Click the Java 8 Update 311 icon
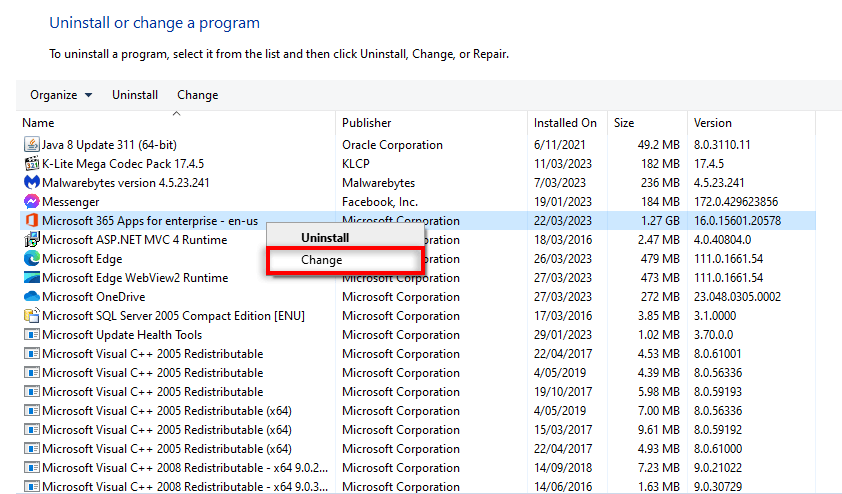842x494 pixels. tap(31, 145)
